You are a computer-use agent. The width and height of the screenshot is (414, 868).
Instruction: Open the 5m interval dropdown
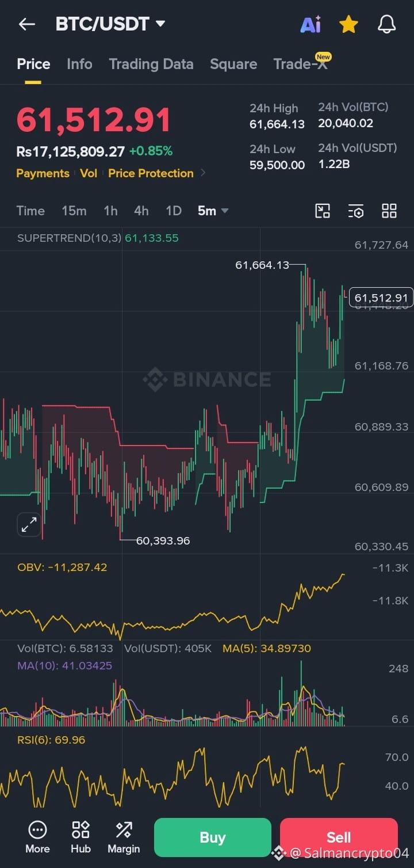click(x=213, y=211)
